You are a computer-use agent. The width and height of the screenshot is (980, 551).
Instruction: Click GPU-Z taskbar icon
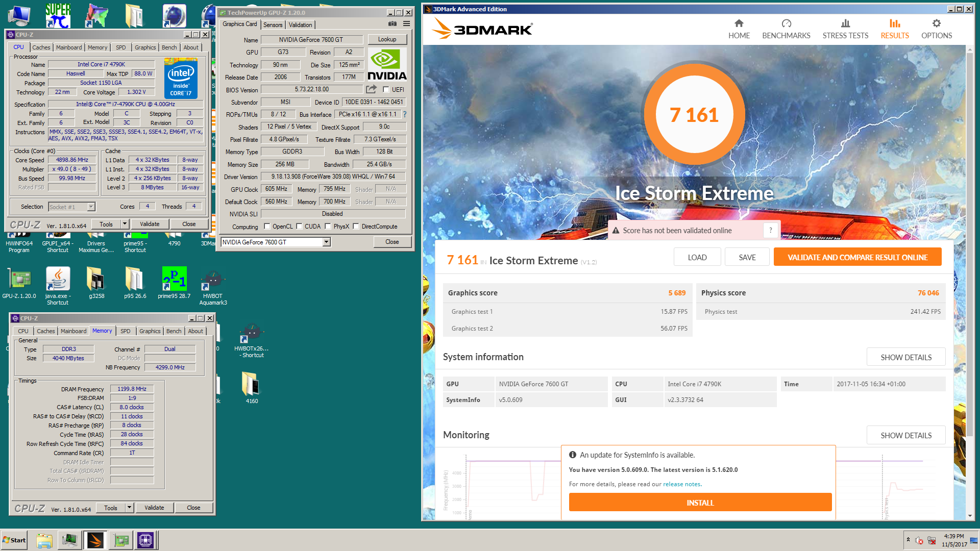[x=121, y=540]
